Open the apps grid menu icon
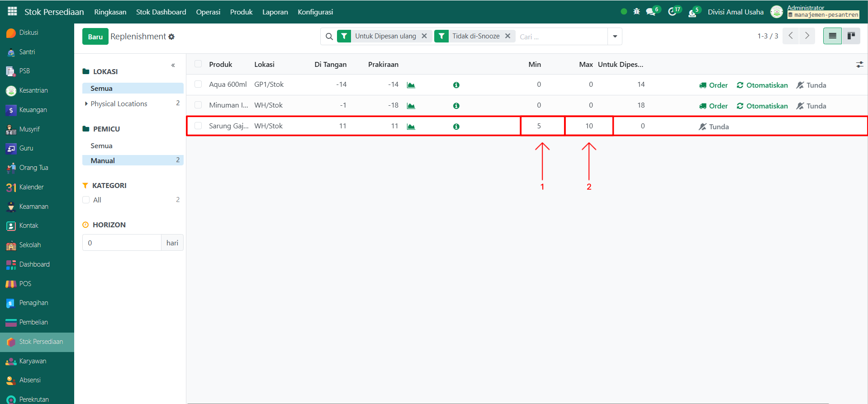Image resolution: width=868 pixels, height=404 pixels. pos(12,11)
